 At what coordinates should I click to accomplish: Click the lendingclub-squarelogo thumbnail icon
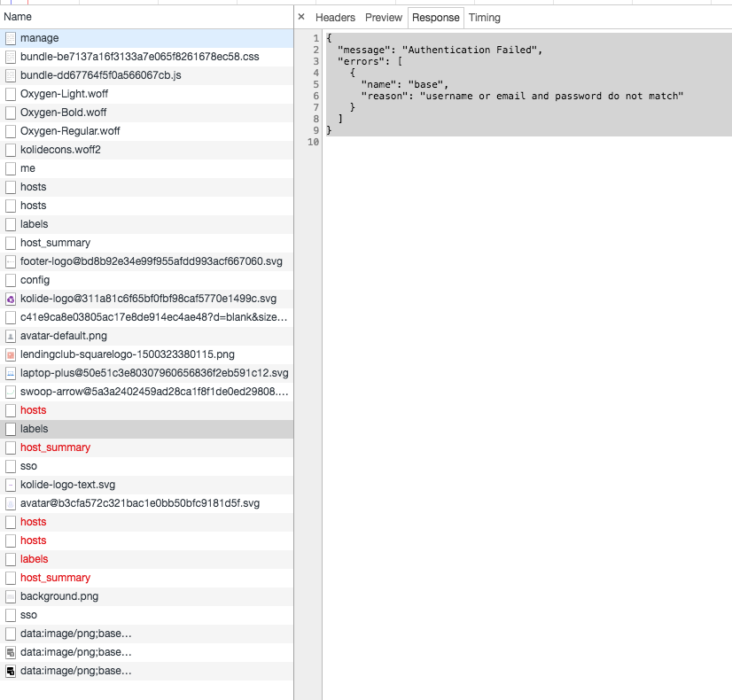pyautogui.click(x=11, y=354)
